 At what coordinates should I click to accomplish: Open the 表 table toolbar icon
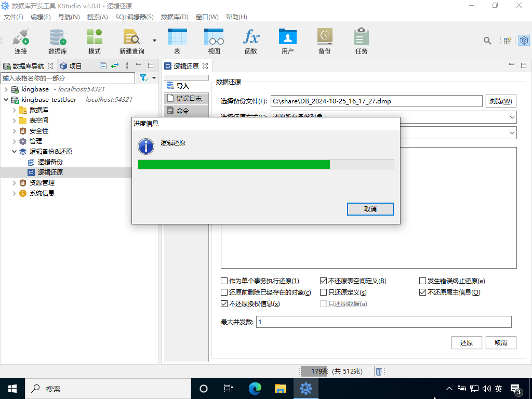click(177, 41)
